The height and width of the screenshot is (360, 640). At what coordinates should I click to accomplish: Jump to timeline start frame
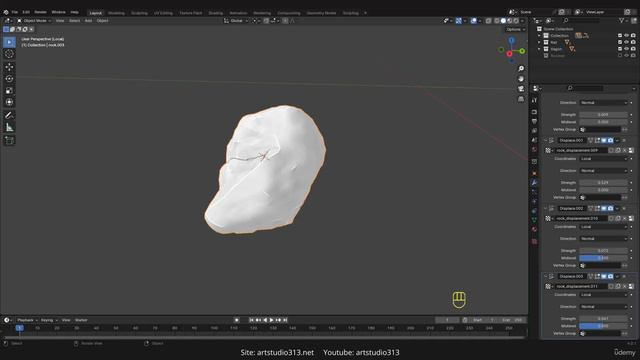point(251,320)
